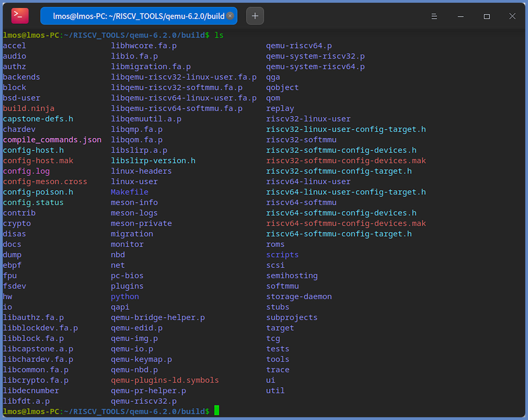Click on compile_commands.json entry
The image size is (528, 420).
point(52,140)
